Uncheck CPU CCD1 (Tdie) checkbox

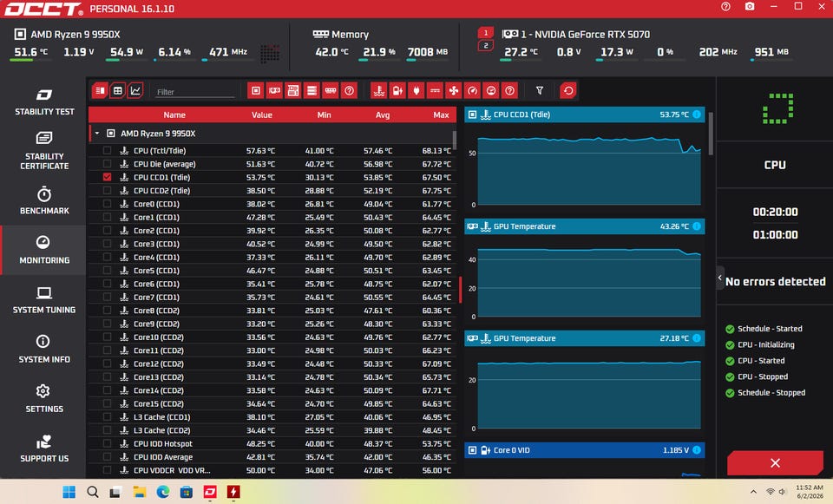pos(108,177)
